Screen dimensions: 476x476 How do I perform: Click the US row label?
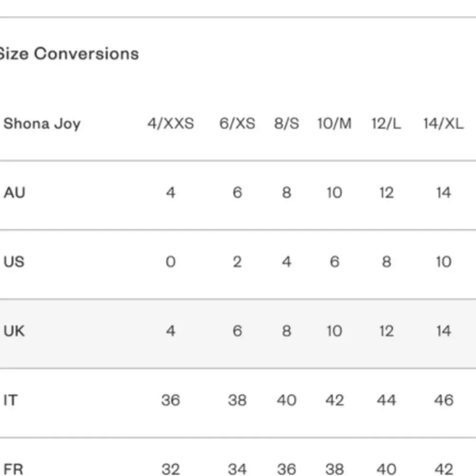coord(14,262)
